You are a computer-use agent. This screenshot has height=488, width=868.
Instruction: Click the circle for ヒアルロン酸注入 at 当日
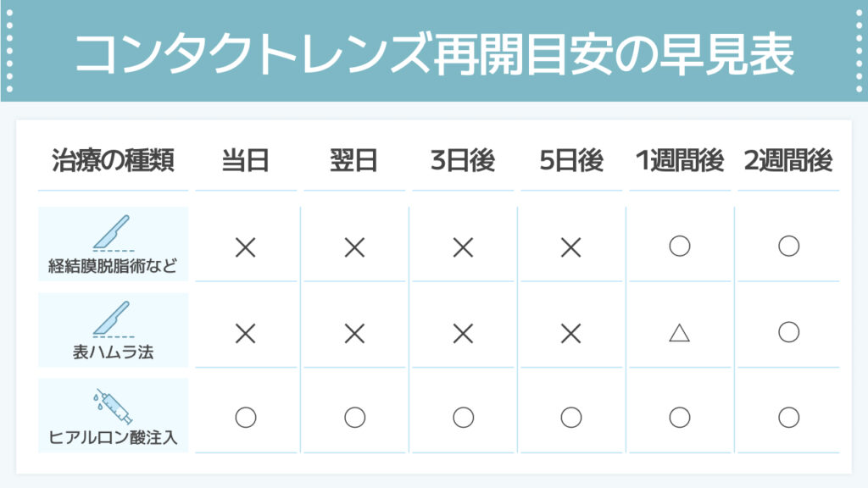[245, 418]
